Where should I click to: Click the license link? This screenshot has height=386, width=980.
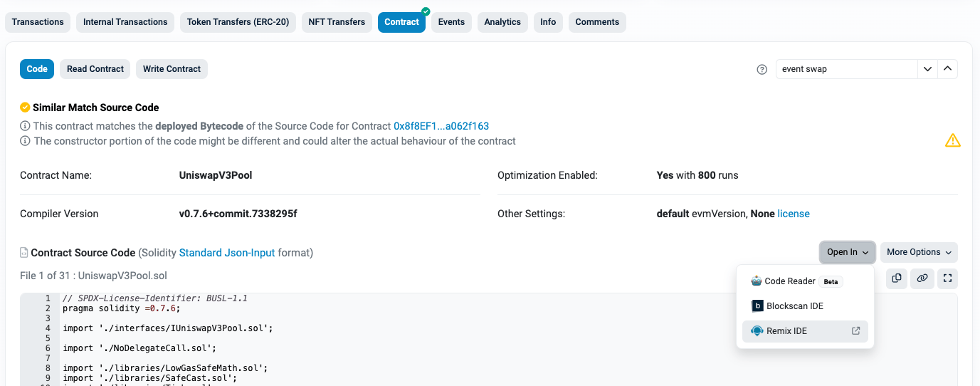pos(794,214)
